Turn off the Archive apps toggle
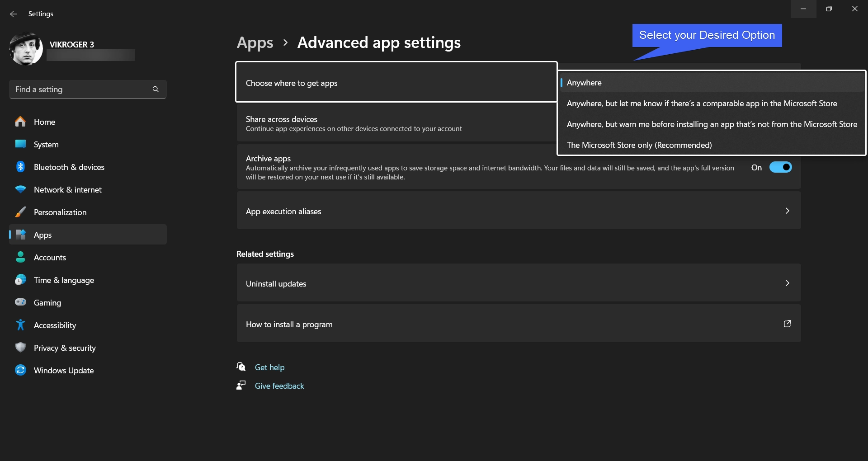 [781, 167]
